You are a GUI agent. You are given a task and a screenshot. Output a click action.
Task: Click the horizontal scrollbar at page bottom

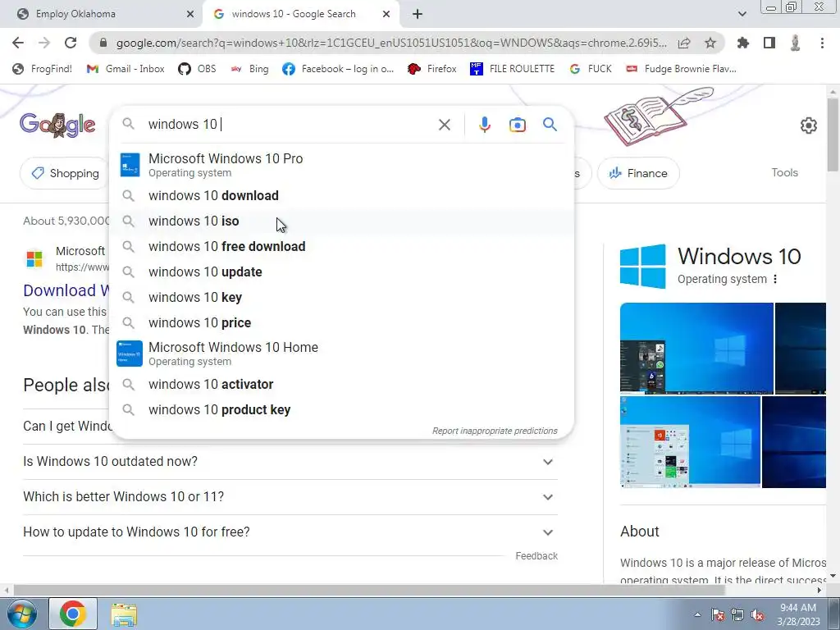(368, 590)
